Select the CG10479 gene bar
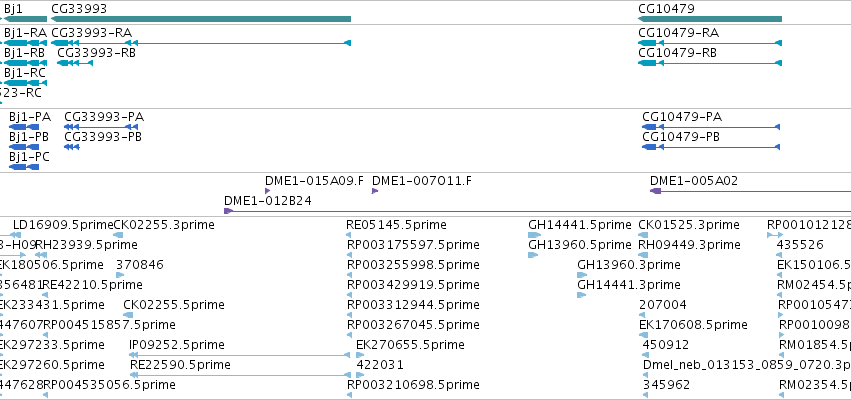This screenshot has width=851, height=400. [710, 19]
